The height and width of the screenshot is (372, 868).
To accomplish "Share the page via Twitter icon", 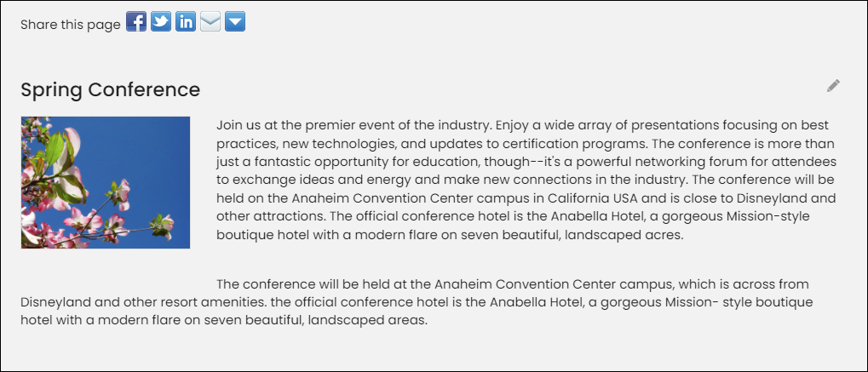I will 161,21.
